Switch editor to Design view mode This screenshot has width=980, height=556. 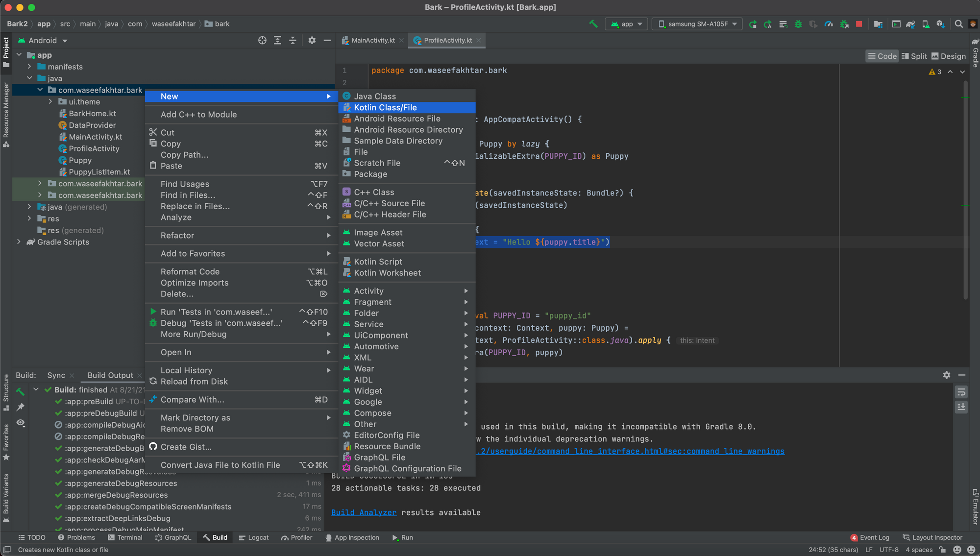tap(949, 56)
